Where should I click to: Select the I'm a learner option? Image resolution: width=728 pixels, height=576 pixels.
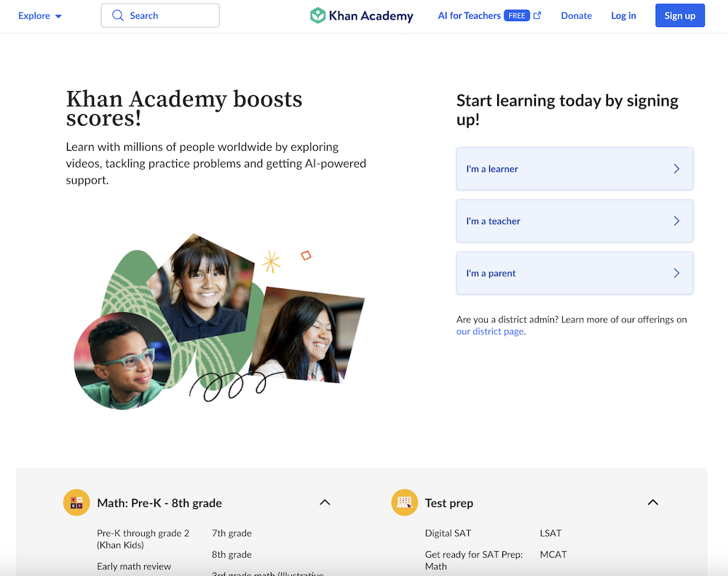[x=575, y=169]
